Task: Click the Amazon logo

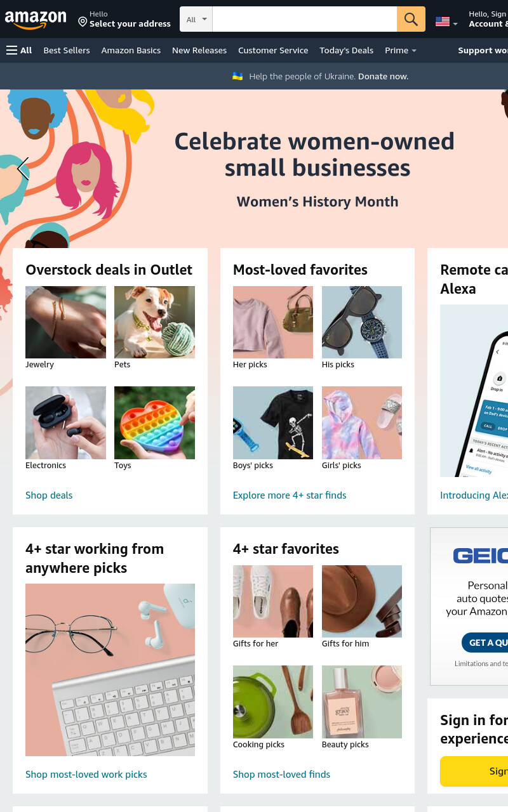Action: coord(36,20)
